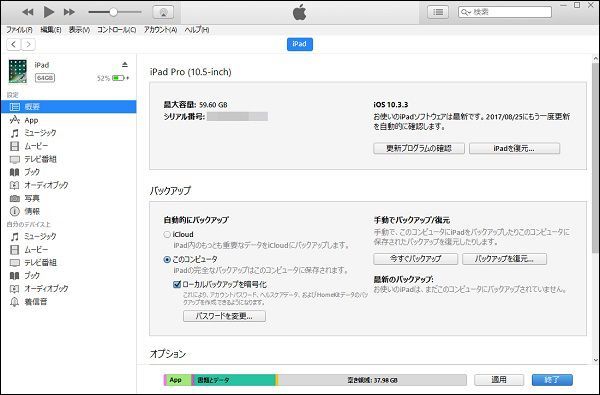Select the iCloud backup radio button
The image size is (600, 395).
167,235
